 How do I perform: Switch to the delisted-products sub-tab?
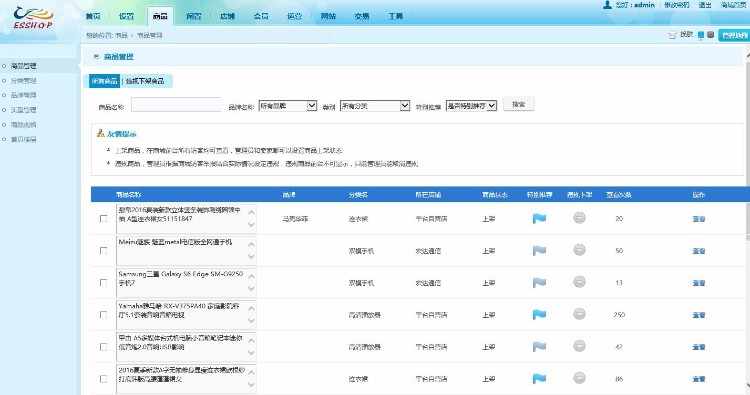coord(145,81)
